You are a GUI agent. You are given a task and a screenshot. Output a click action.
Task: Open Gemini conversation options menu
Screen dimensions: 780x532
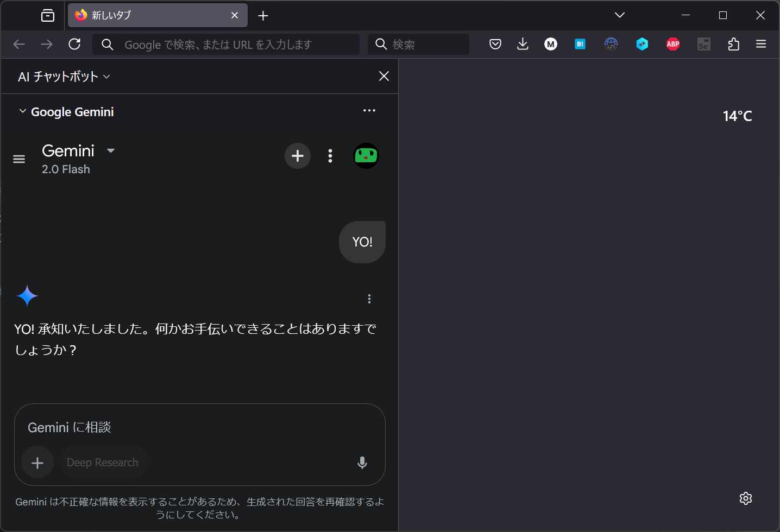pos(330,156)
